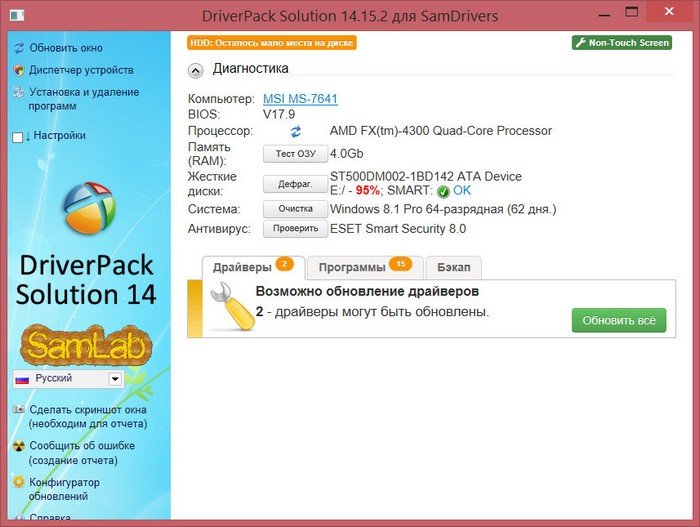Click the Тест ОЗУ button
The width and height of the screenshot is (700, 527).
[x=296, y=154]
